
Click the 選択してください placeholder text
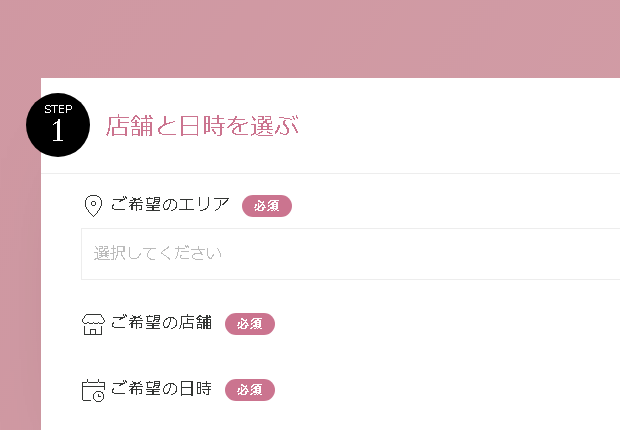pyautogui.click(x=157, y=253)
